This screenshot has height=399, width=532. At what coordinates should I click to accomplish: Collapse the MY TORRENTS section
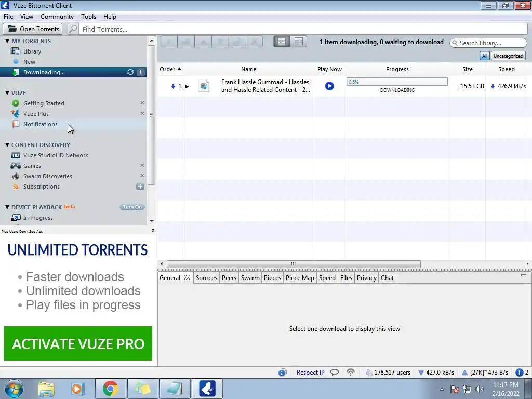(x=7, y=41)
